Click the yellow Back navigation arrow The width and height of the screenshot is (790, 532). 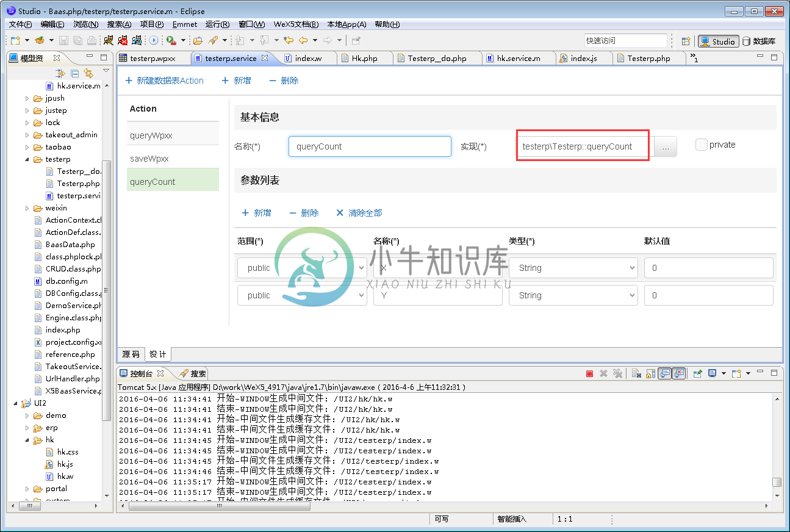(x=303, y=40)
